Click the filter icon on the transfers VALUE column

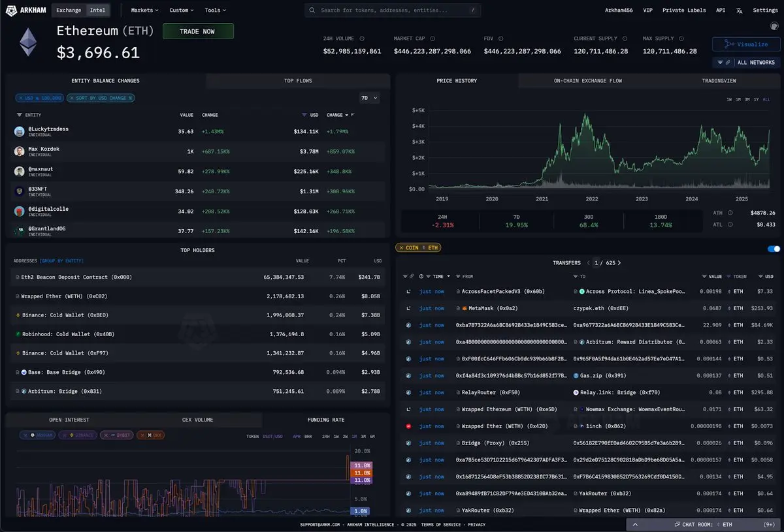pyautogui.click(x=704, y=277)
